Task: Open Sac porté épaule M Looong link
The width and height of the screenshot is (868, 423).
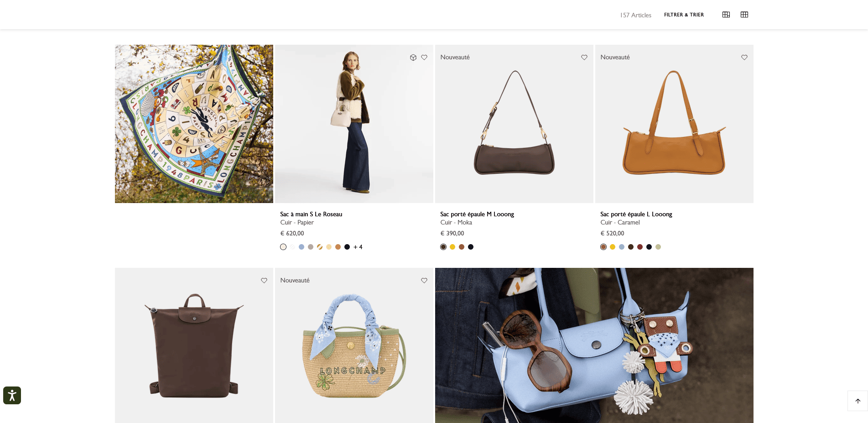Action: coord(477,214)
